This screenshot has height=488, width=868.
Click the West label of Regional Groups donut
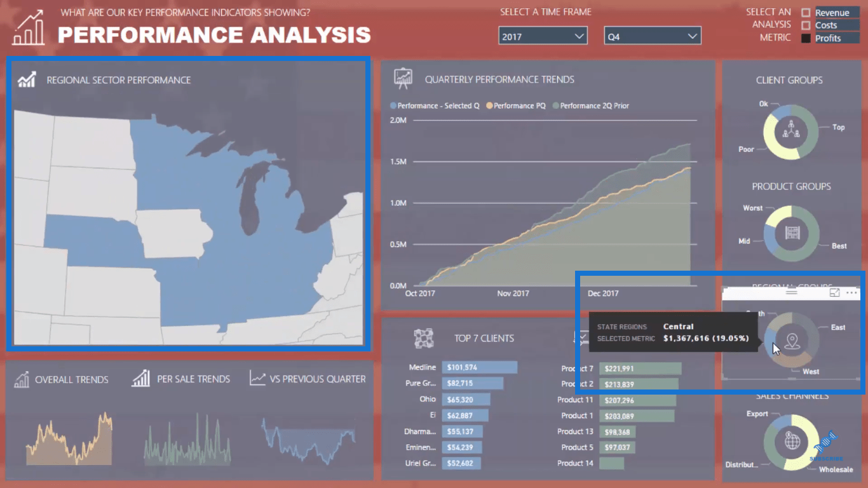pos(811,371)
